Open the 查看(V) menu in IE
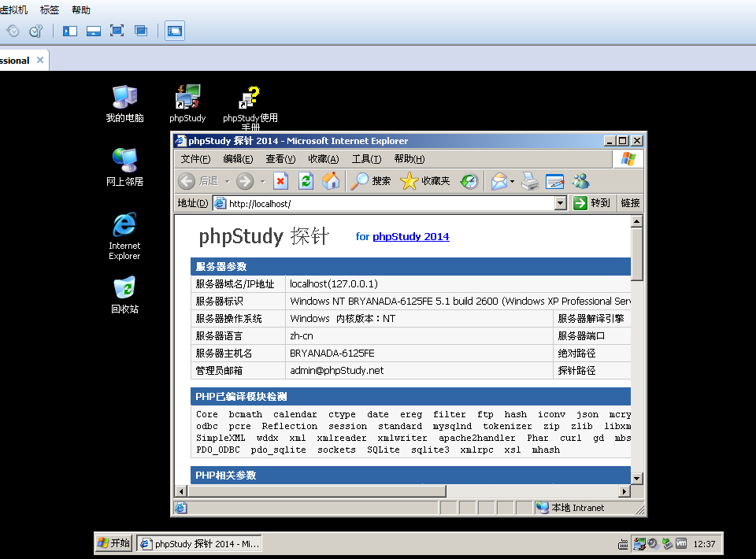756x559 pixels. click(x=280, y=159)
